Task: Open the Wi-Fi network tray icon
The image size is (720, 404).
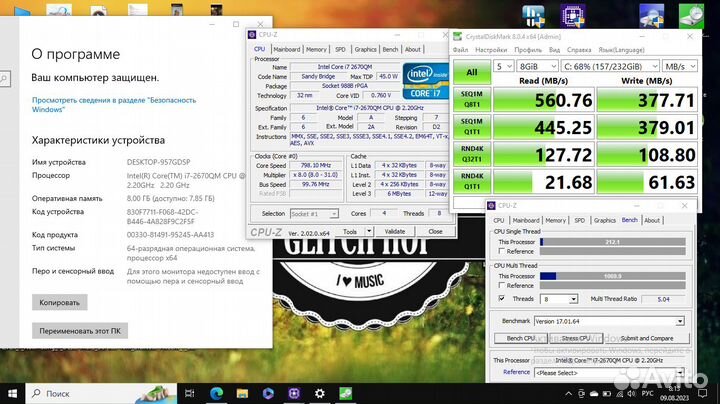Action: coord(619,393)
